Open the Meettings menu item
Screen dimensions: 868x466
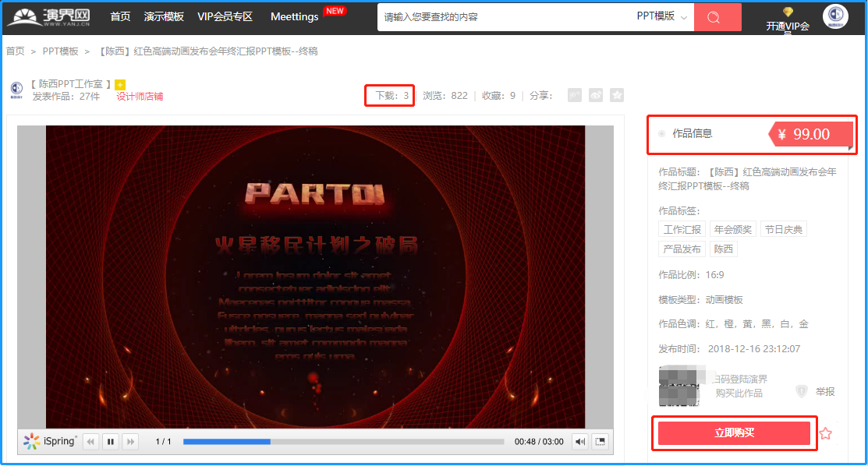click(x=295, y=16)
